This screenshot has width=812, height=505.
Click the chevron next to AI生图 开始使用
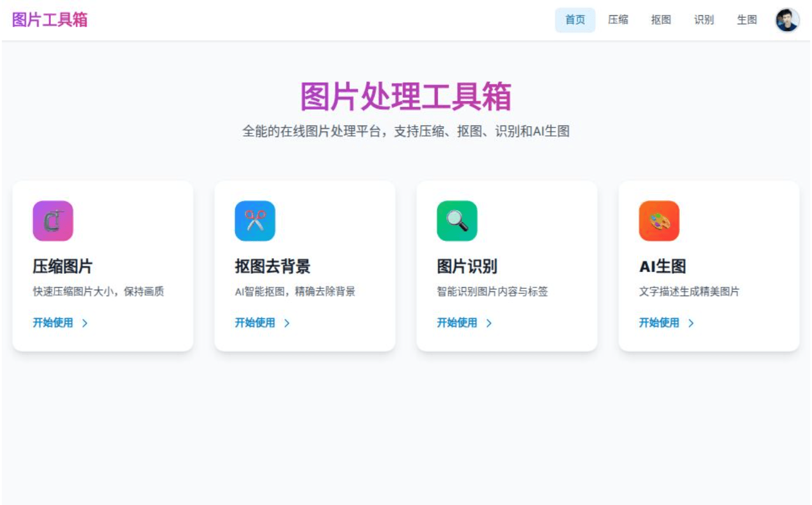tap(691, 323)
